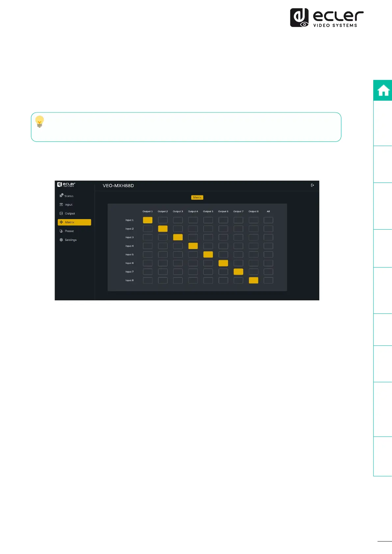Send Input 2 to All outputs
This screenshot has height=554, width=392.
pos(268,229)
